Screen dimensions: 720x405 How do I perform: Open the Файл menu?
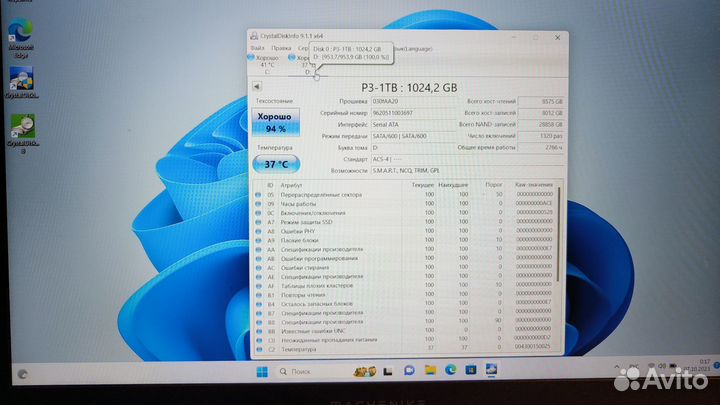(257, 48)
